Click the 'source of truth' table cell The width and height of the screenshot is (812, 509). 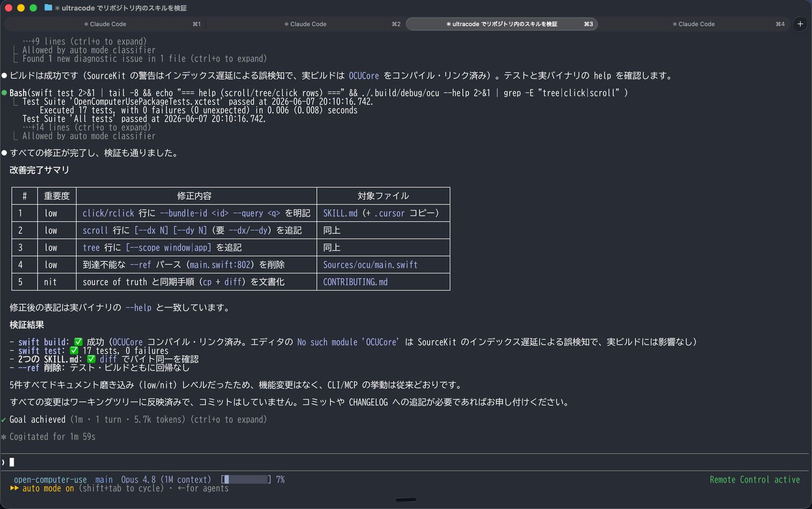tap(196, 282)
